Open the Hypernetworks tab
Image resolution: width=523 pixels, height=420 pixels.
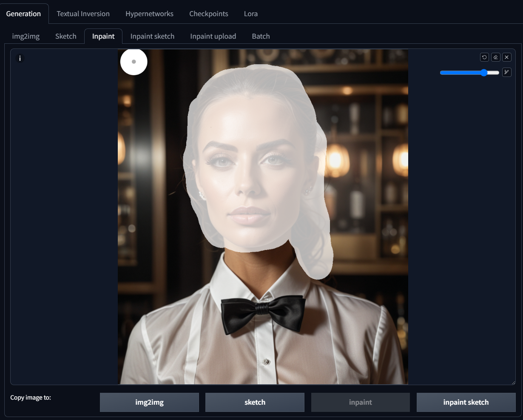pyautogui.click(x=149, y=14)
